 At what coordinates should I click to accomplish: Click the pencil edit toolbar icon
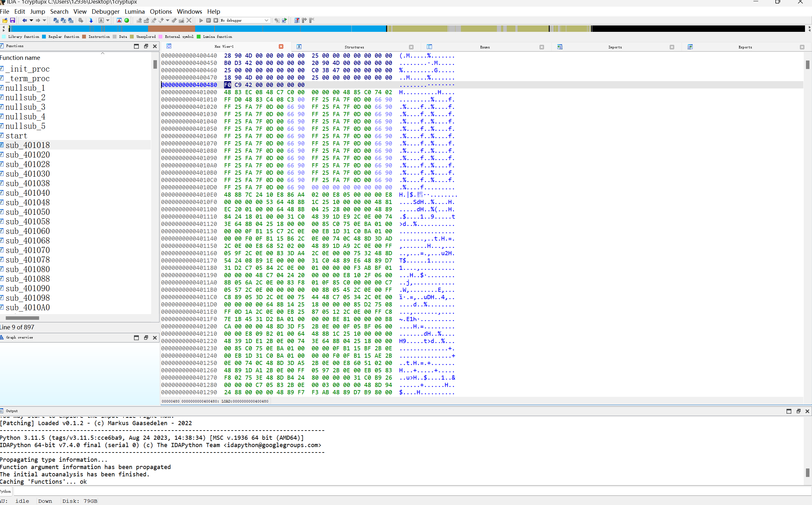pyautogui.click(x=181, y=20)
